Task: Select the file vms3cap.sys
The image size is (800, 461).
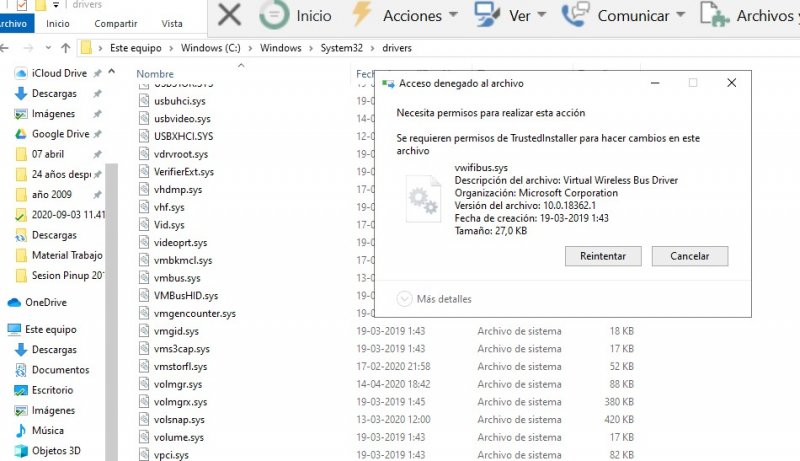Action: 182,349
